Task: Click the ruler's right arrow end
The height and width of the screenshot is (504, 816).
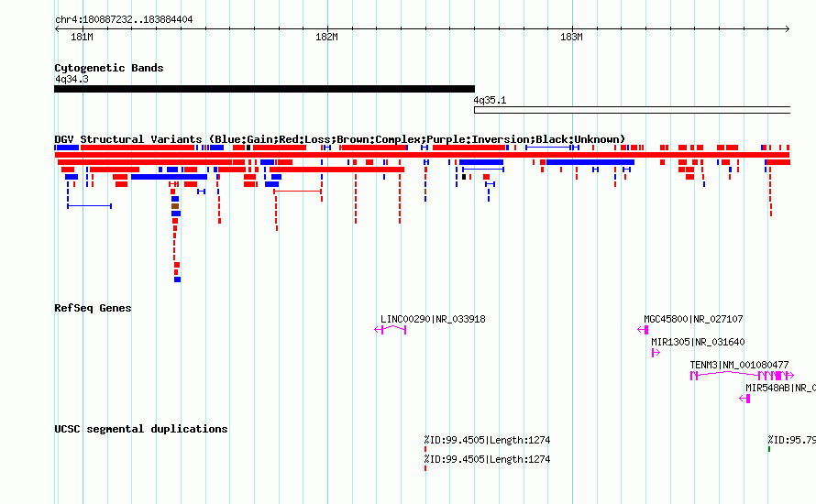Action: click(x=788, y=28)
